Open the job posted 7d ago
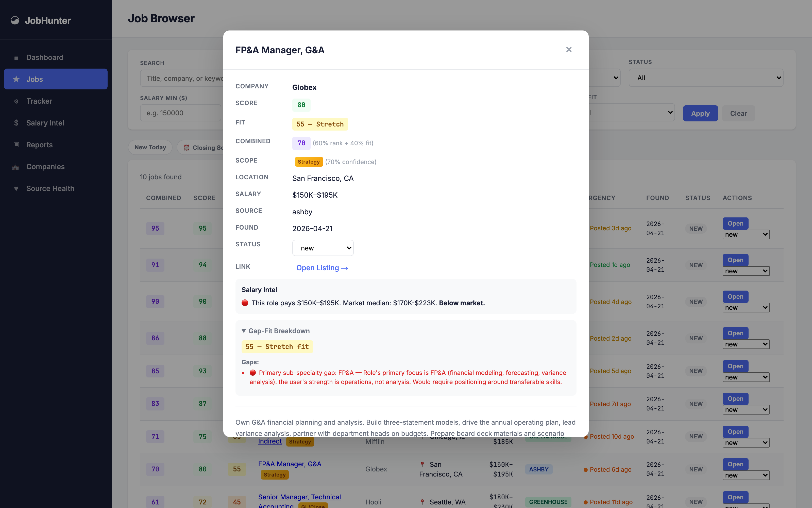The height and width of the screenshot is (508, 812). [735, 399]
